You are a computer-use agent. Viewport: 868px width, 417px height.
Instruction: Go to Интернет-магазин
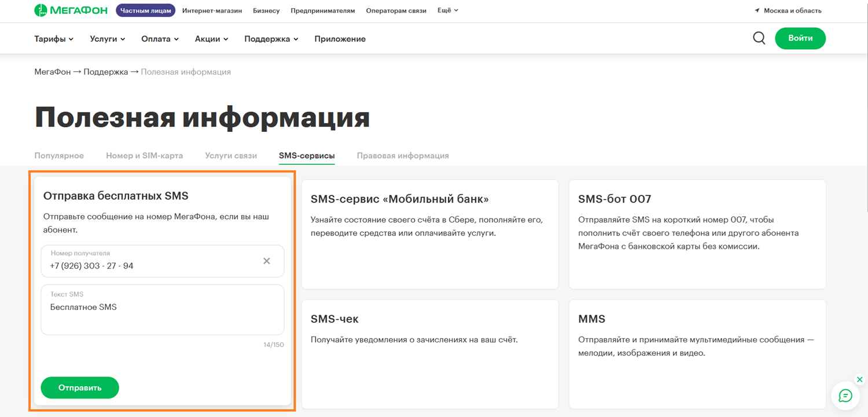pyautogui.click(x=212, y=10)
